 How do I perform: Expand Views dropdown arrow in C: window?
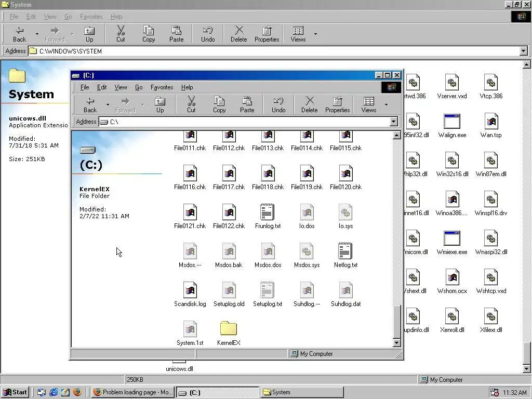click(386, 104)
